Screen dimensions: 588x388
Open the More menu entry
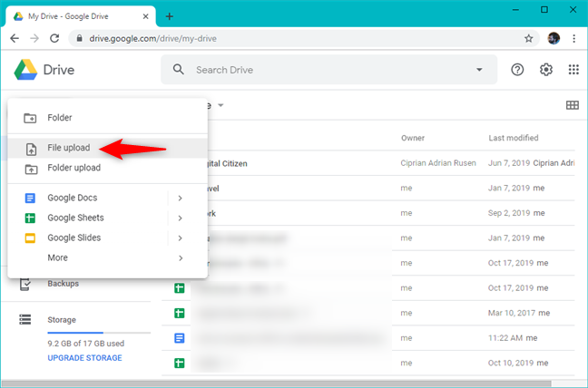pyautogui.click(x=107, y=258)
